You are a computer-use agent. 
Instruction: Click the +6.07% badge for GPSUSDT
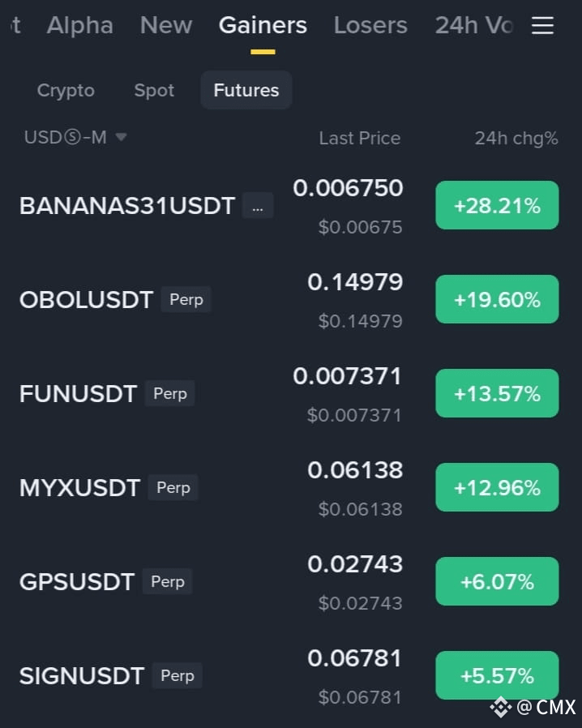click(497, 581)
